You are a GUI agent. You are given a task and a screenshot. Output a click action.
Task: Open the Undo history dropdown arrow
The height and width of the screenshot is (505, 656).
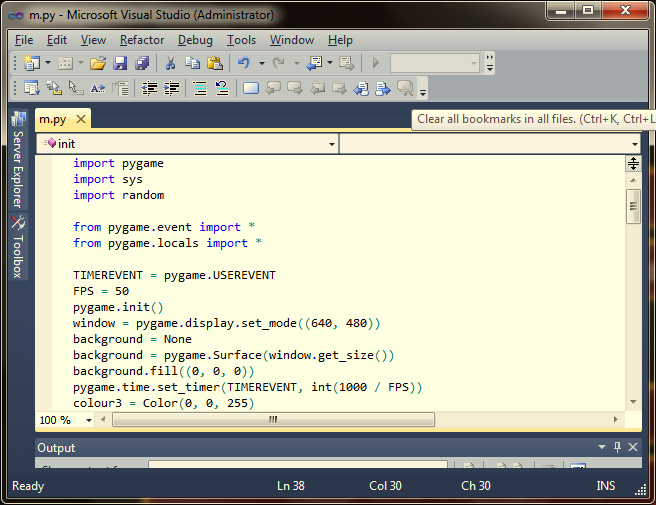(x=262, y=63)
